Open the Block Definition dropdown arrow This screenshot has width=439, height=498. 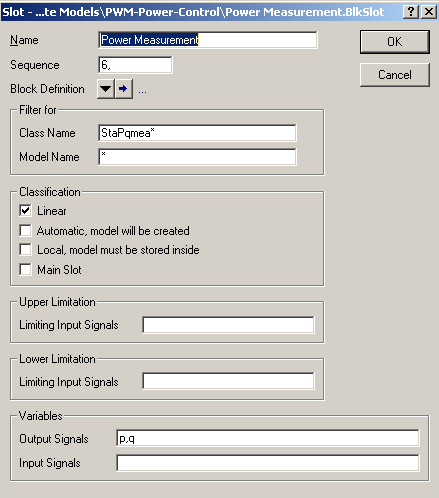(106, 89)
